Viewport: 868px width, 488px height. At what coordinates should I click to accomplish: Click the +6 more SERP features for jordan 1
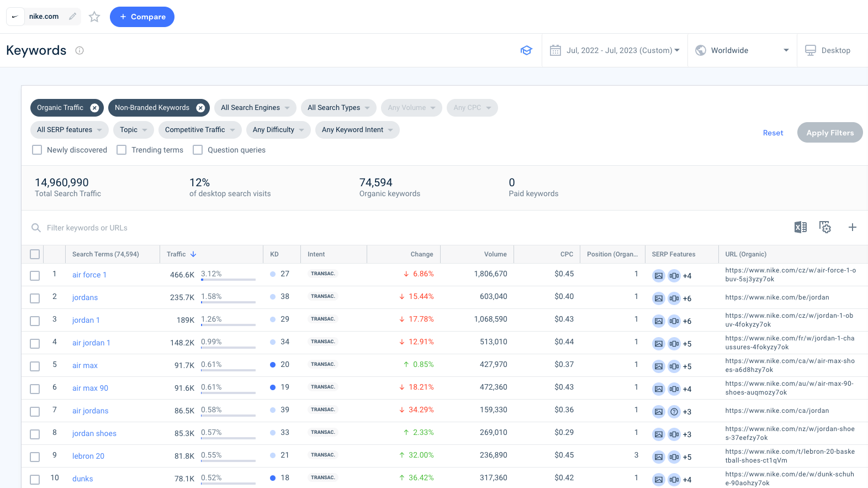click(x=687, y=321)
